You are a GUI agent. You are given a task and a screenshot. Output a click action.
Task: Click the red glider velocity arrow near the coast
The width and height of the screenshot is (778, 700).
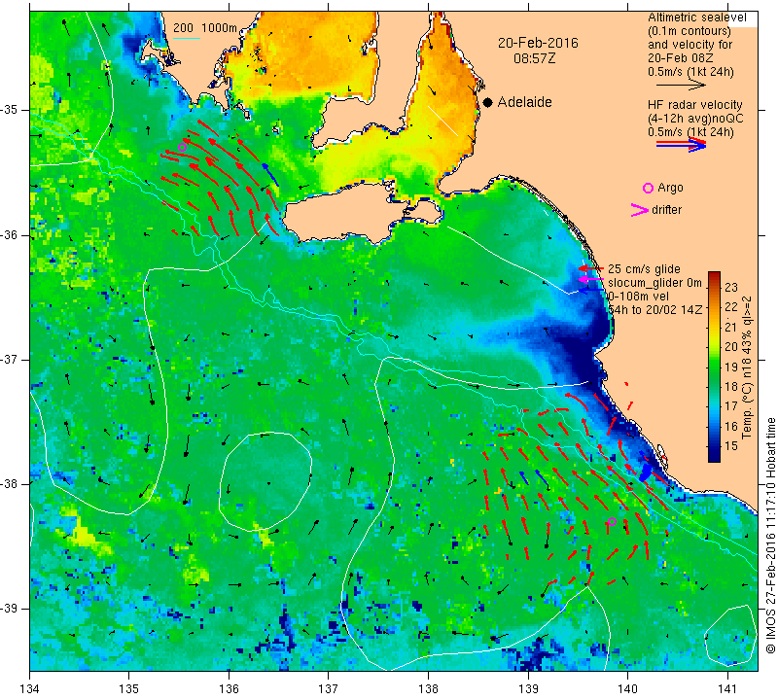click(x=590, y=268)
